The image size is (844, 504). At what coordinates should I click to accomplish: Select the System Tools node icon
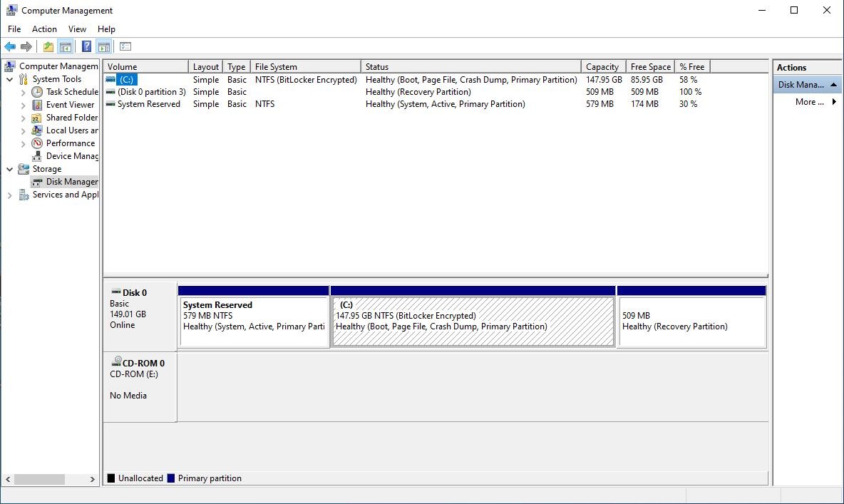pos(23,79)
